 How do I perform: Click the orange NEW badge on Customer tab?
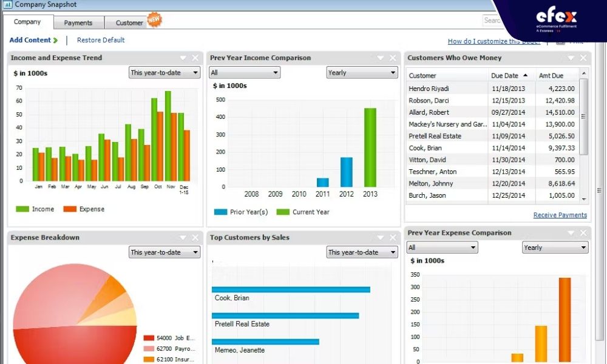[x=154, y=20]
